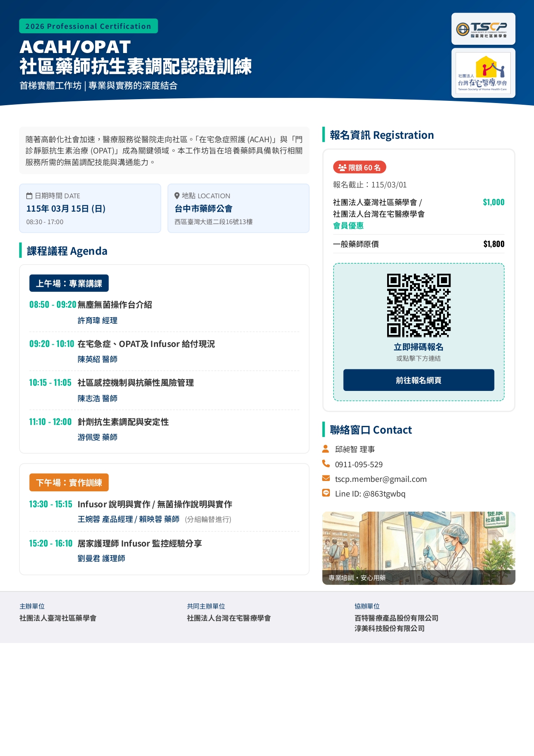Click the Taiwan Home Health Care logo
Viewport: 534px width, 756px height.
click(x=483, y=73)
